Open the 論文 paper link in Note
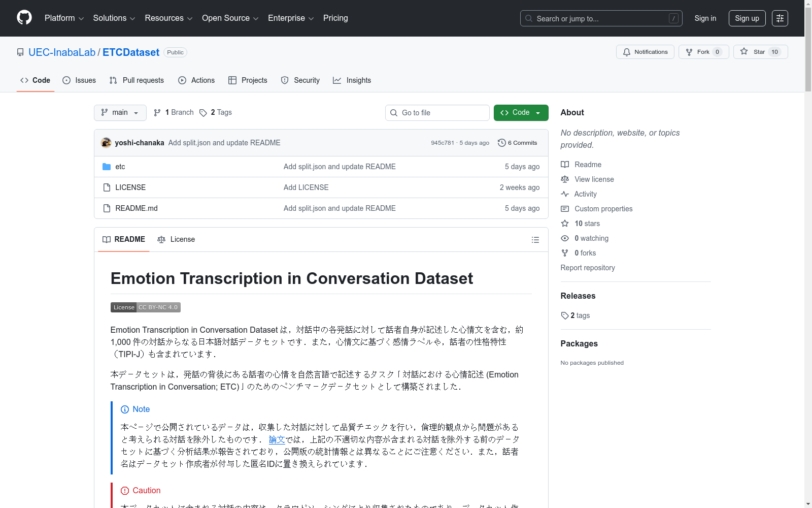This screenshot has width=812, height=508. click(277, 439)
